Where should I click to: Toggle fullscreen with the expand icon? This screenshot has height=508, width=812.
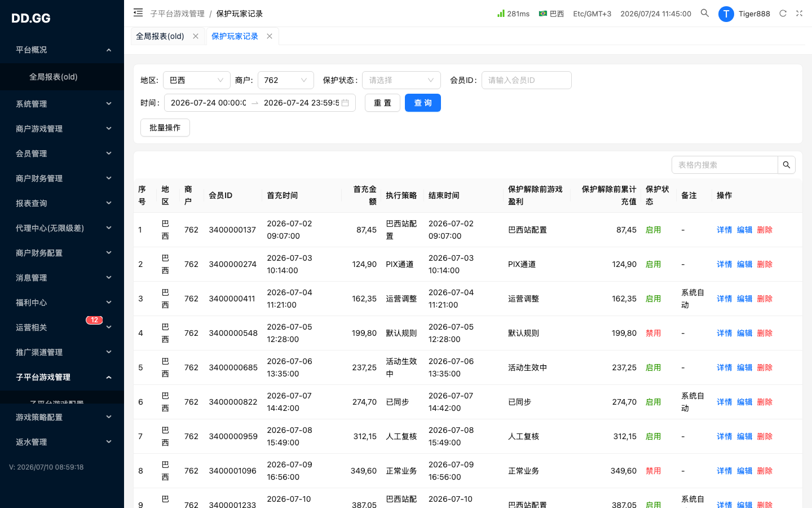tap(799, 14)
